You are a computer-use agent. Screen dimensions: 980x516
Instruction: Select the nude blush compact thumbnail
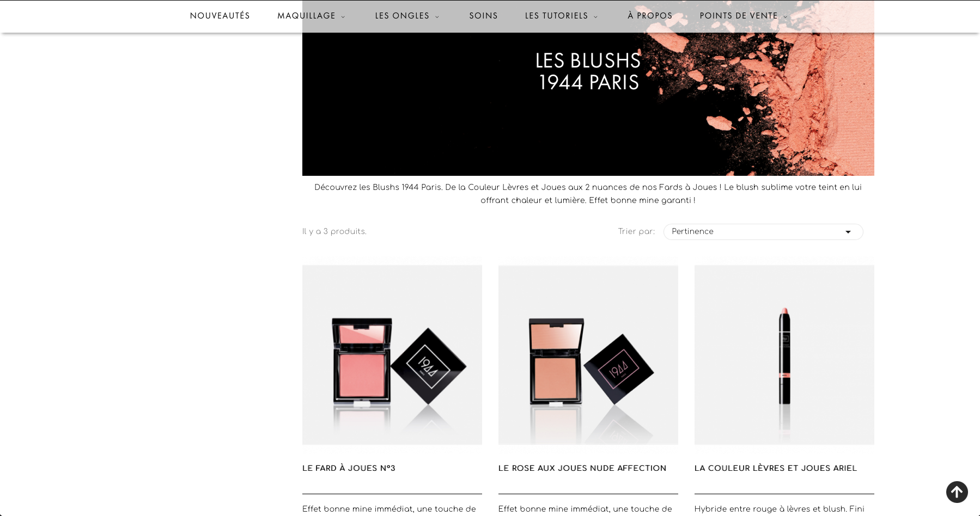point(588,355)
